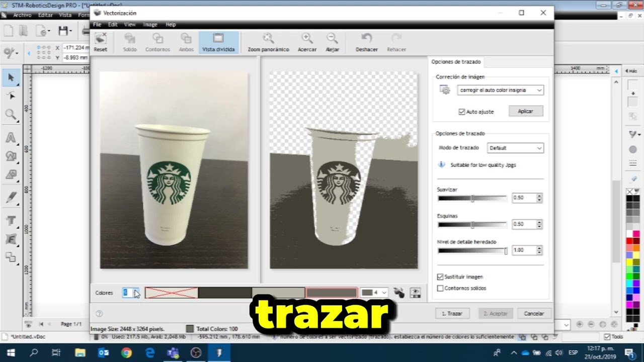The image size is (644, 362).
Task: Click the red-outlined medium gray color swatch
Action: tap(332, 293)
